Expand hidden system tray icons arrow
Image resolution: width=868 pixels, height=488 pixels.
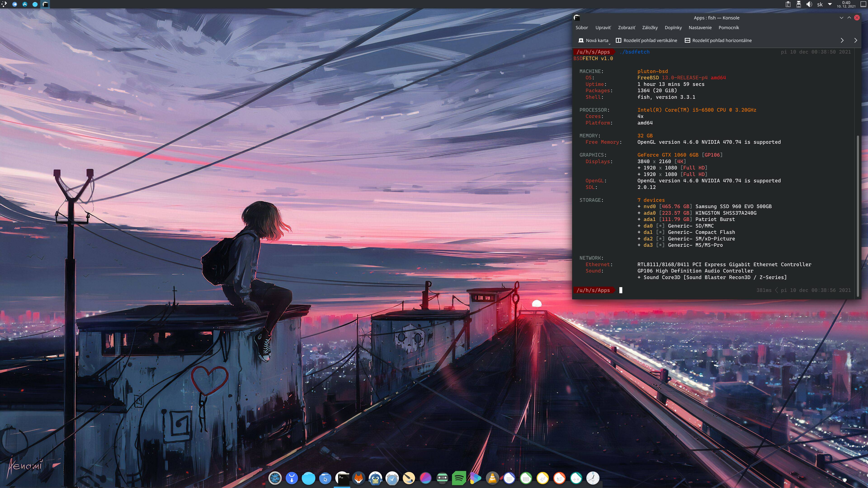tap(830, 4)
